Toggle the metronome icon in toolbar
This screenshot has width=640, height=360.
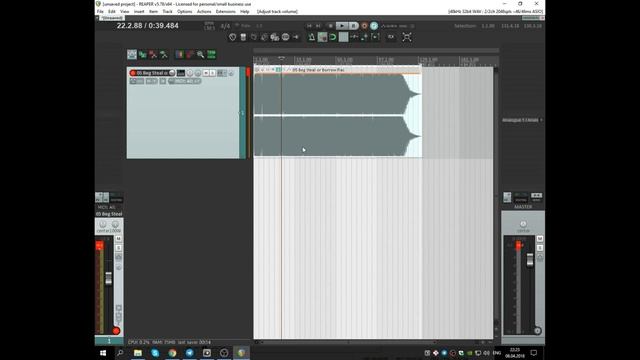[x=311, y=37]
